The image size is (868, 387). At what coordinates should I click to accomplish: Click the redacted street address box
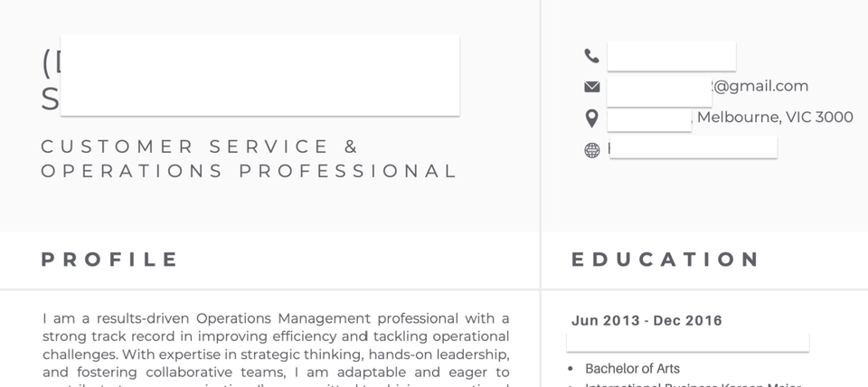click(649, 120)
